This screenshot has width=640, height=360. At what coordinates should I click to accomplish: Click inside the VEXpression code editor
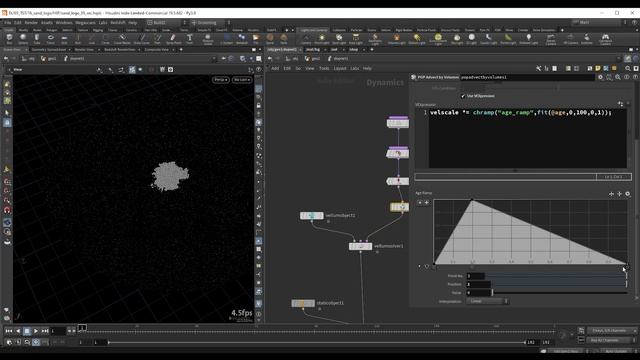[527, 139]
